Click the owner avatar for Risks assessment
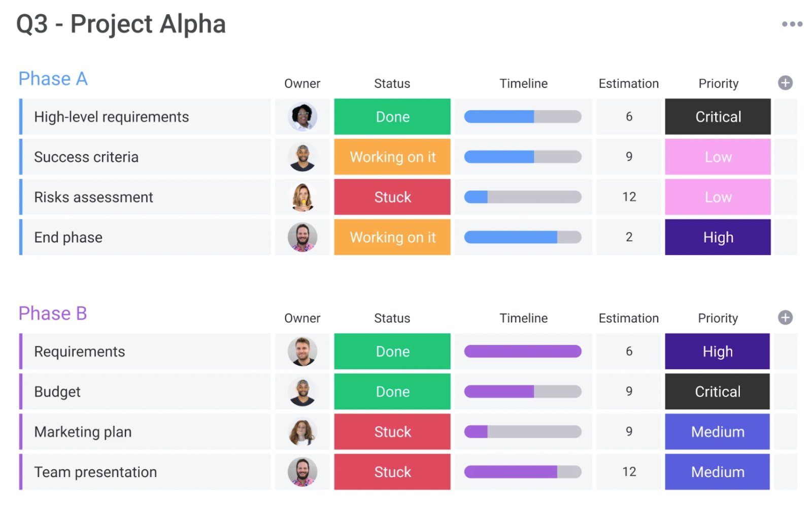The image size is (812, 506). tap(302, 197)
